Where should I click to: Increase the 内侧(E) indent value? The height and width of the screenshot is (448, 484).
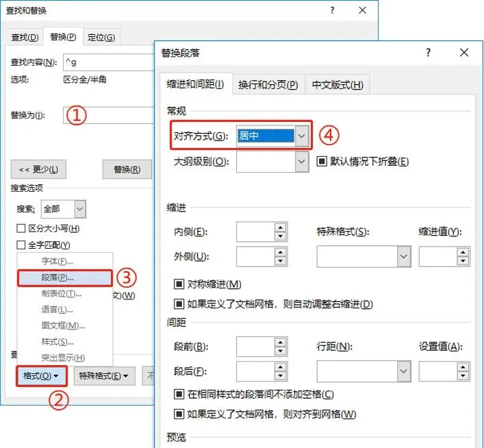[x=280, y=227]
